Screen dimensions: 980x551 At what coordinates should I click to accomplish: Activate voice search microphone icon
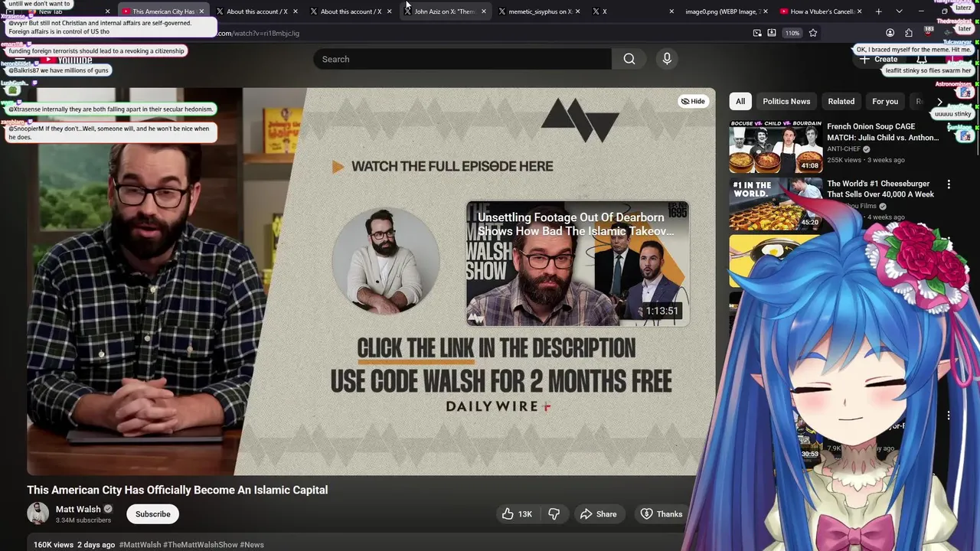coord(667,59)
